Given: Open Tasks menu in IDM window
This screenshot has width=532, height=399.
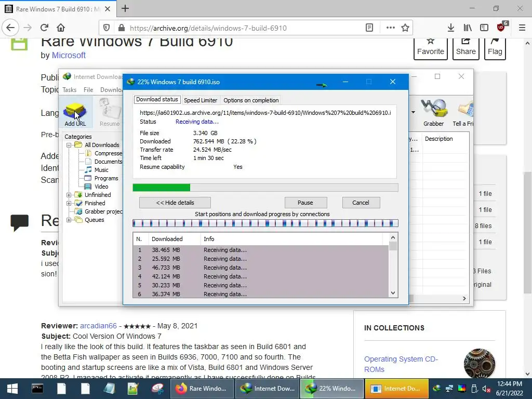Looking at the screenshot, I should point(69,89).
